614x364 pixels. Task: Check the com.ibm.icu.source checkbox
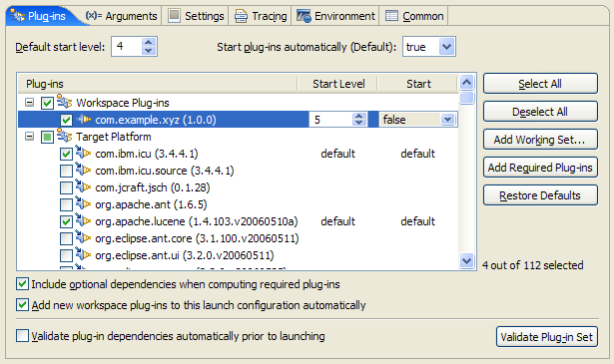66,171
